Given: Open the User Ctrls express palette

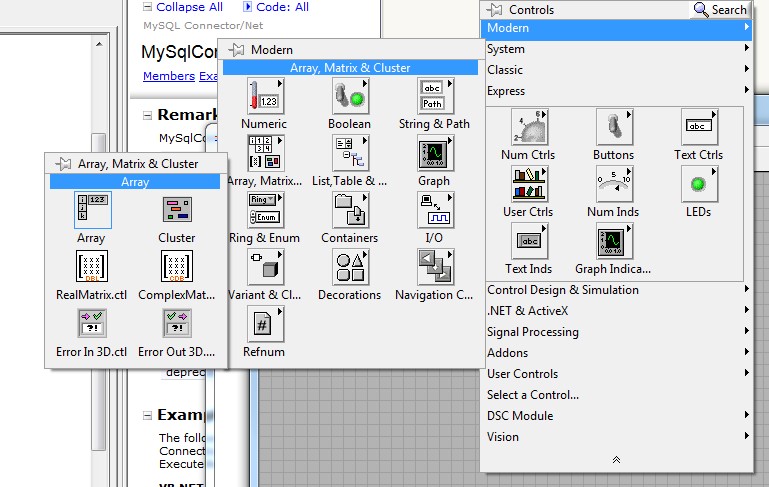Looking at the screenshot, I should [x=529, y=184].
